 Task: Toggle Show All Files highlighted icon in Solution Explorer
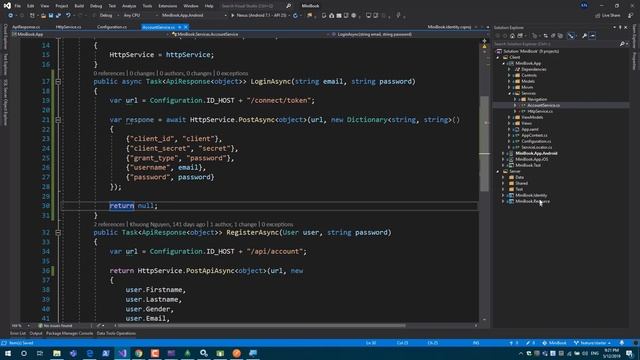571,36
